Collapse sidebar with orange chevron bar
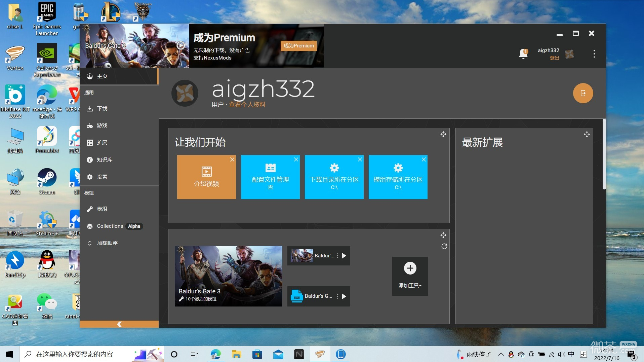The width and height of the screenshot is (644, 362). coord(119,324)
